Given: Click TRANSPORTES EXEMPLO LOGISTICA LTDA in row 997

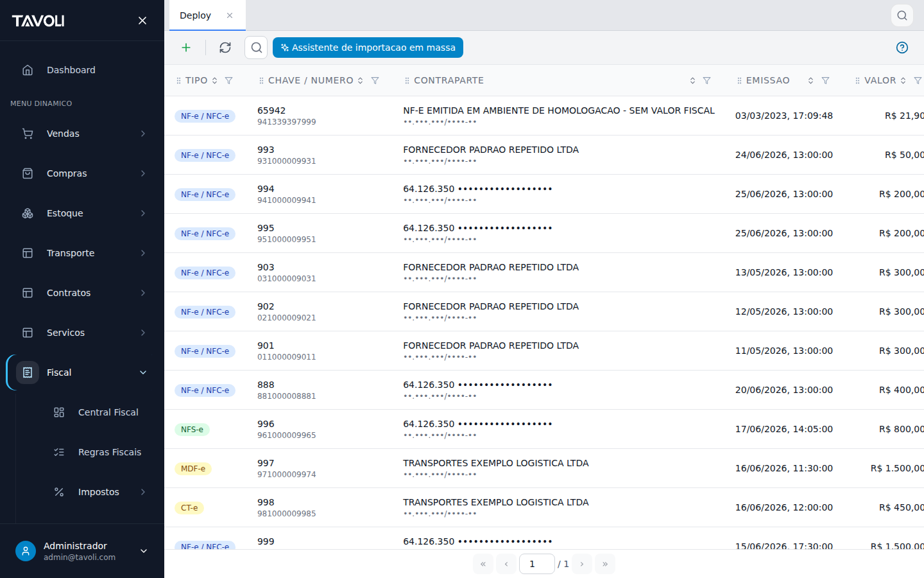Looking at the screenshot, I should [496, 463].
